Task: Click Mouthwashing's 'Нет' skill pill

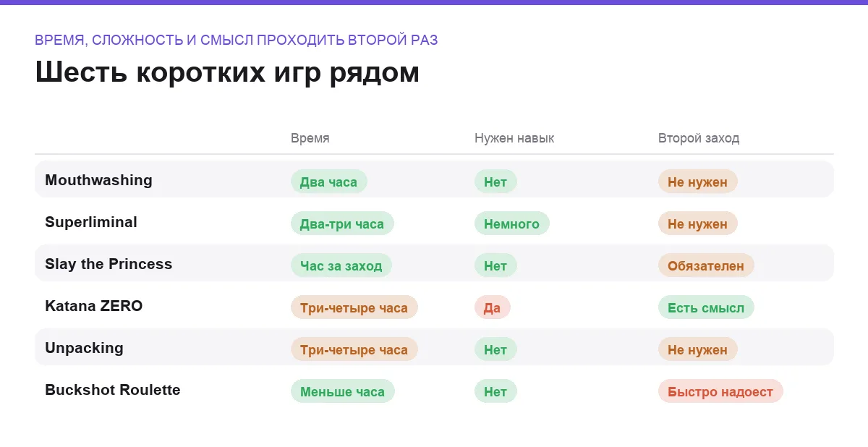Action: (495, 182)
